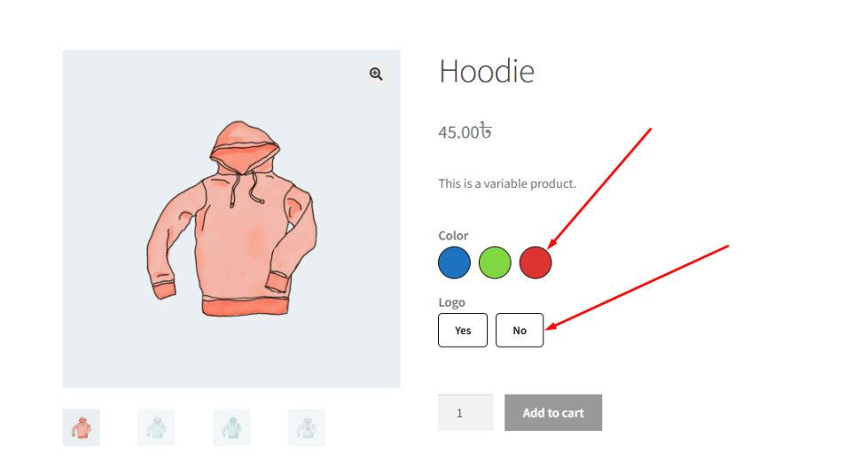The width and height of the screenshot is (868, 461).
Task: Select Yes for the Logo option
Action: (463, 331)
